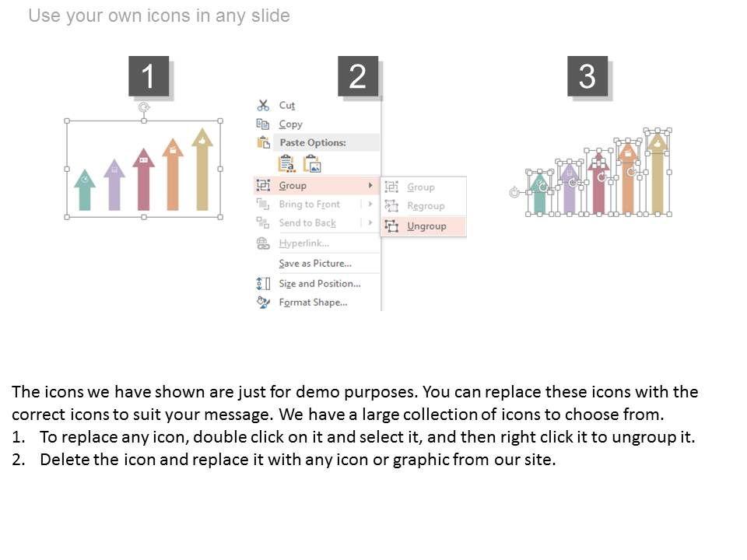Expand the Group submenu arrow

pyautogui.click(x=370, y=185)
